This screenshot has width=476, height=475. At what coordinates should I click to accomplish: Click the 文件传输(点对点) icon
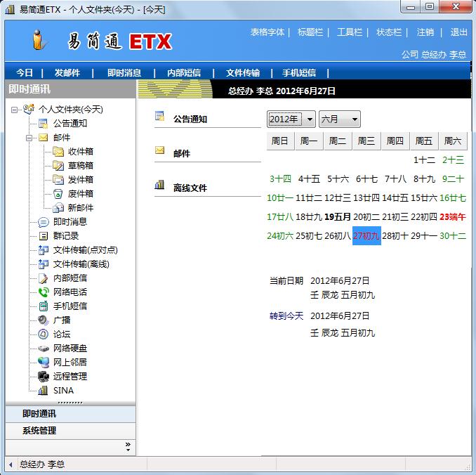click(x=43, y=250)
